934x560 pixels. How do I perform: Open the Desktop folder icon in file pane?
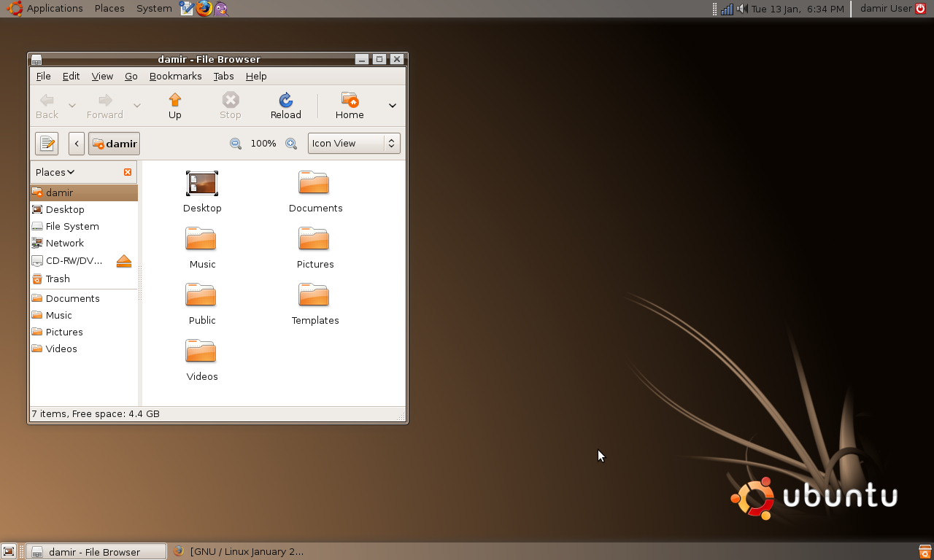(202, 184)
